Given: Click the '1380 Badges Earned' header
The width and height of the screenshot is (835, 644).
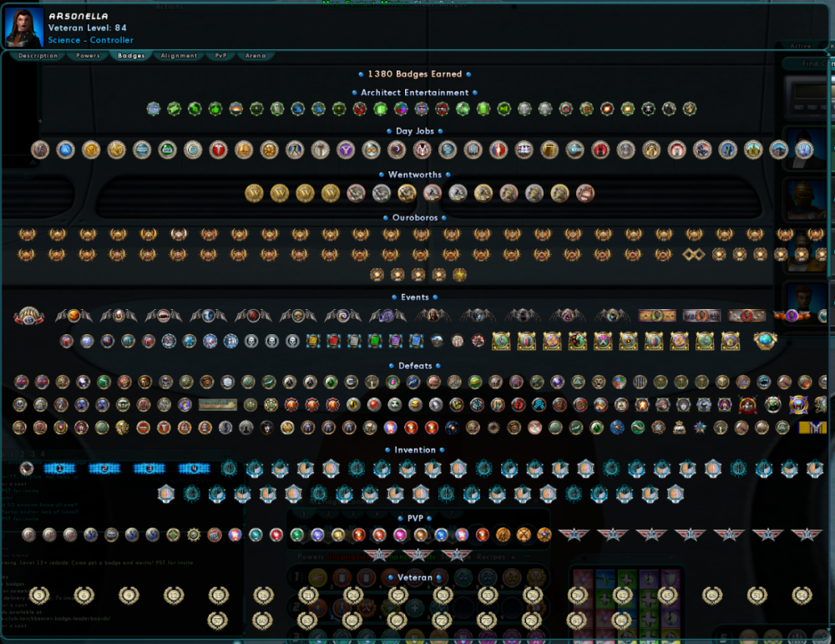Looking at the screenshot, I should tap(415, 74).
